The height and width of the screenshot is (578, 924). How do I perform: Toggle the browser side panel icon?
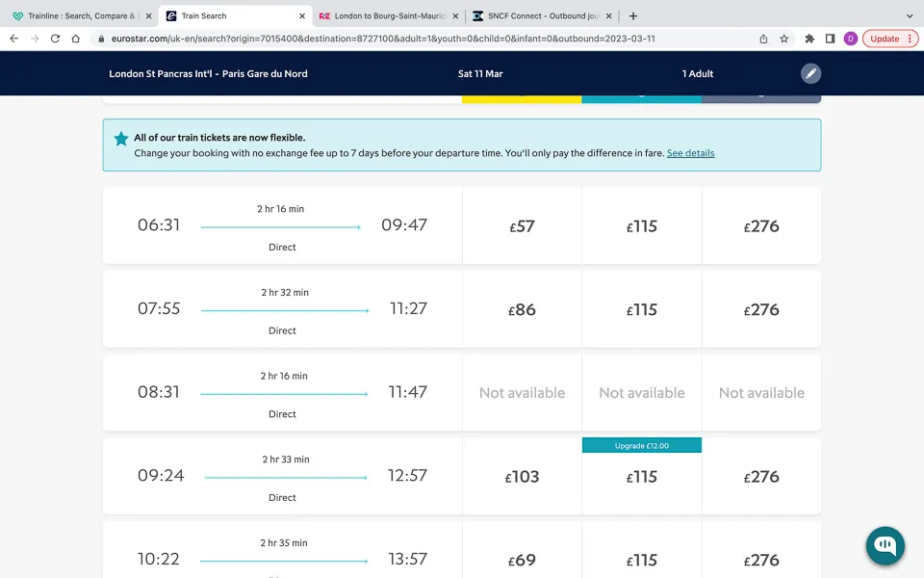click(x=830, y=39)
